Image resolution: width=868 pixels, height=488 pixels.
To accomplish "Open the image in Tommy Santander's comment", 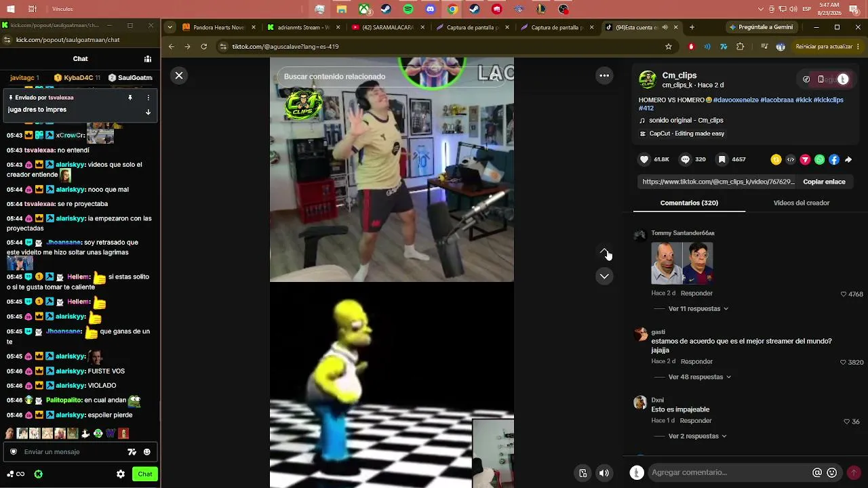I will [x=682, y=263].
